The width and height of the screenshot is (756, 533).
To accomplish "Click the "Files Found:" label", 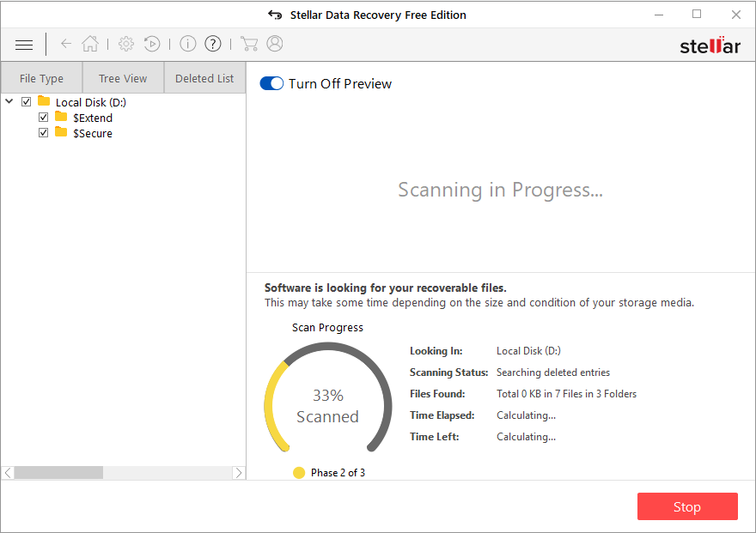I will (x=437, y=394).
